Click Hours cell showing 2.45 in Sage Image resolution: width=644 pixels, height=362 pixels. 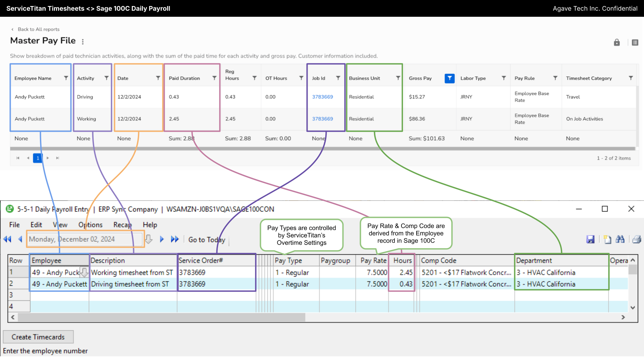[x=401, y=273]
